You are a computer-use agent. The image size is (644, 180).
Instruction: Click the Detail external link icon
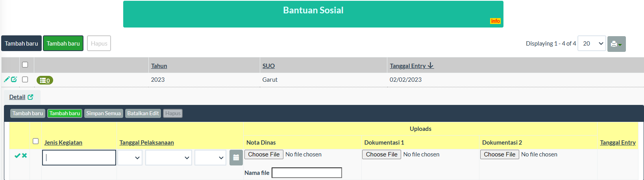point(30,97)
